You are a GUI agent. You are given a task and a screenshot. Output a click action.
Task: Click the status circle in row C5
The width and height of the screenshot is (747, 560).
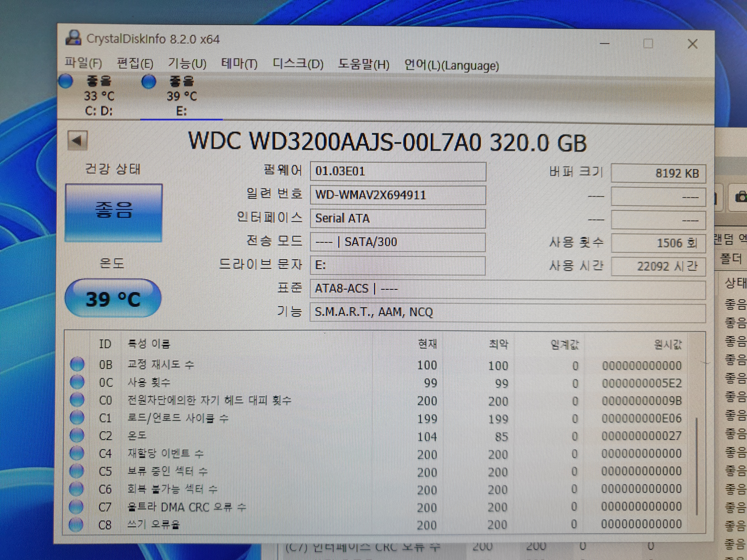(76, 471)
